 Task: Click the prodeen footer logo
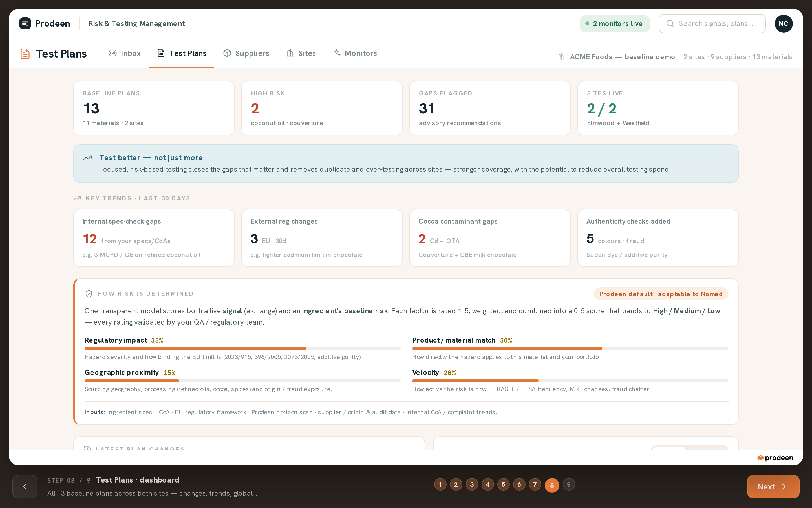pos(775,458)
